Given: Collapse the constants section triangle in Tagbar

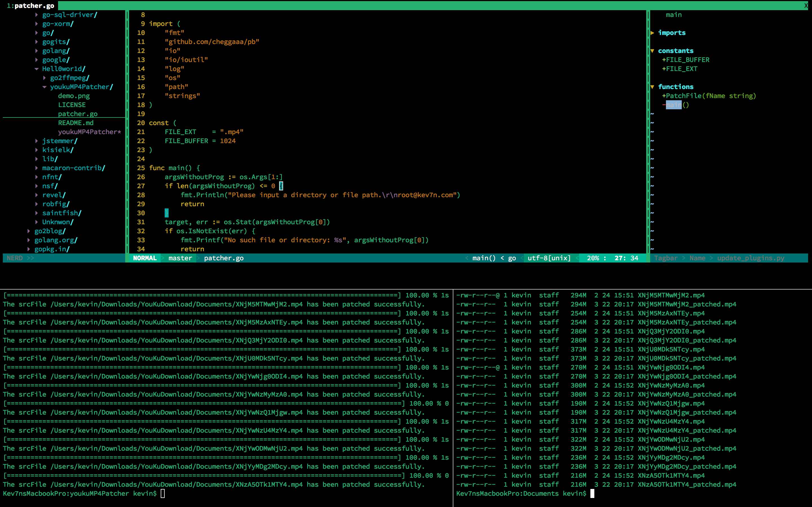Looking at the screenshot, I should click(x=652, y=51).
